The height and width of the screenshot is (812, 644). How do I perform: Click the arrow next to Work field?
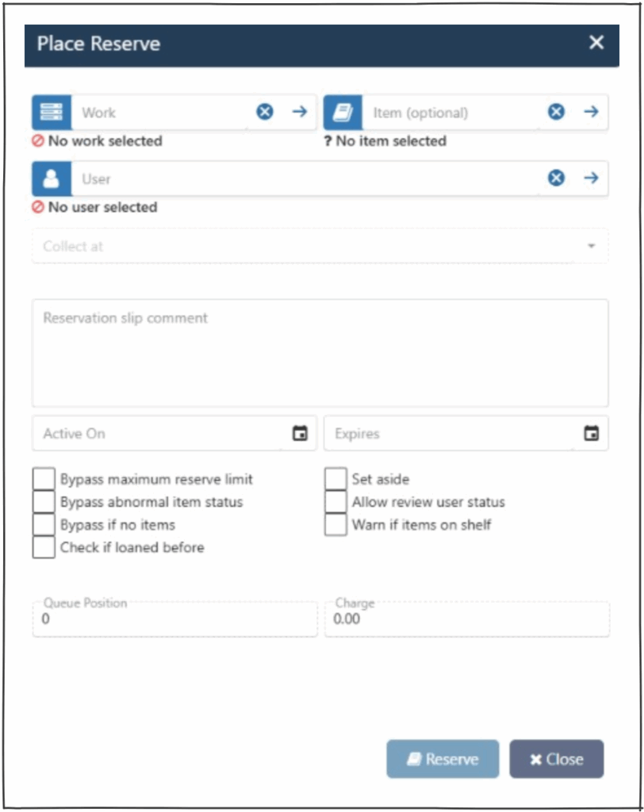tap(299, 113)
